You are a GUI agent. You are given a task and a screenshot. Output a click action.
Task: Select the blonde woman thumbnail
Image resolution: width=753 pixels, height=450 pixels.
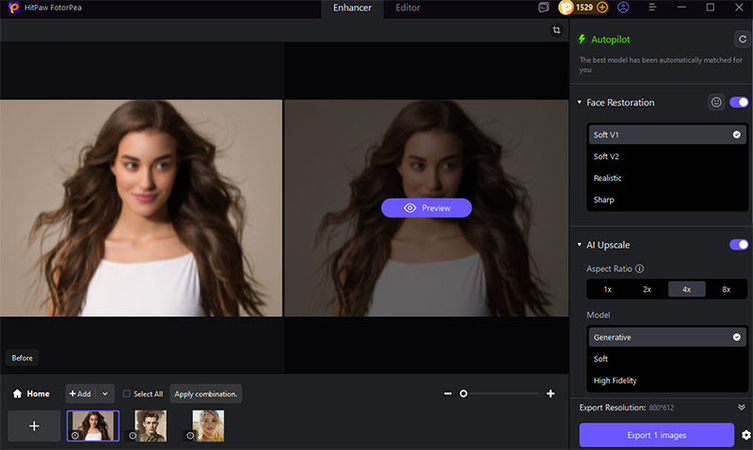tap(207, 425)
